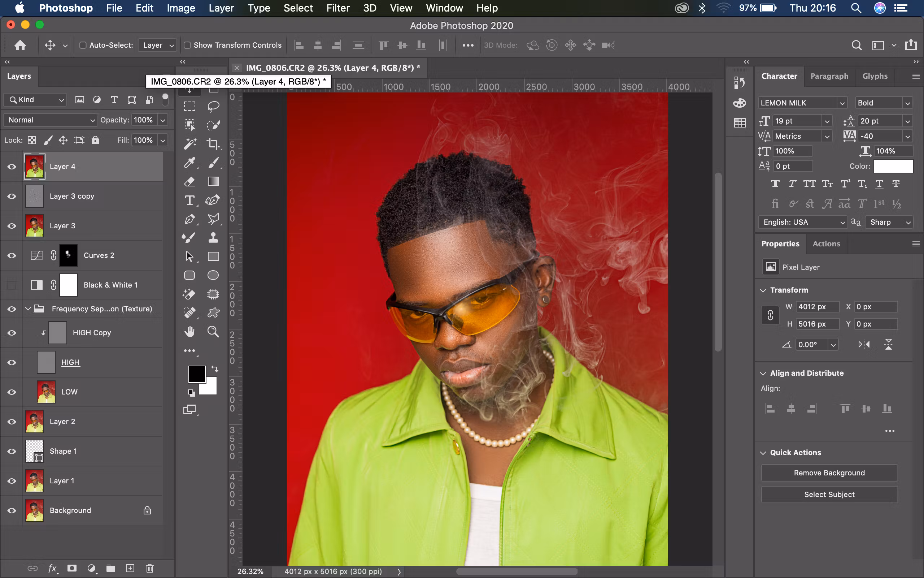Open layer styles fx menu
Screen dimensions: 924x578
tap(53, 569)
